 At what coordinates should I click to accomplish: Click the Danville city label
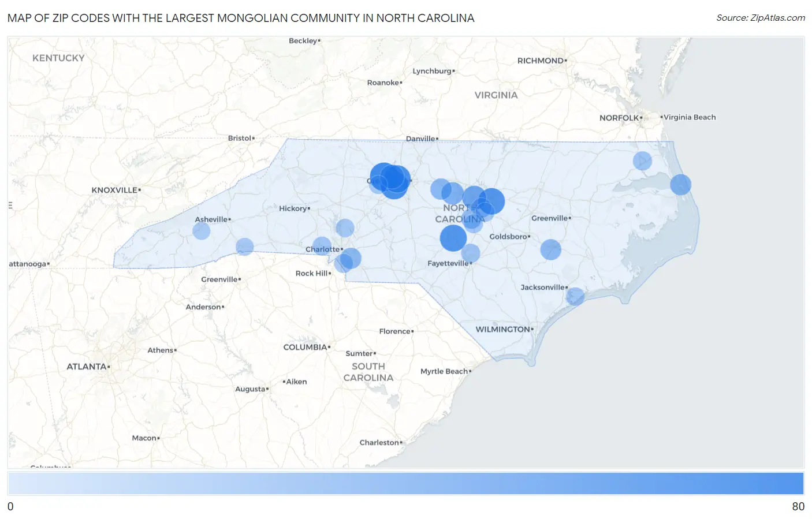420,139
